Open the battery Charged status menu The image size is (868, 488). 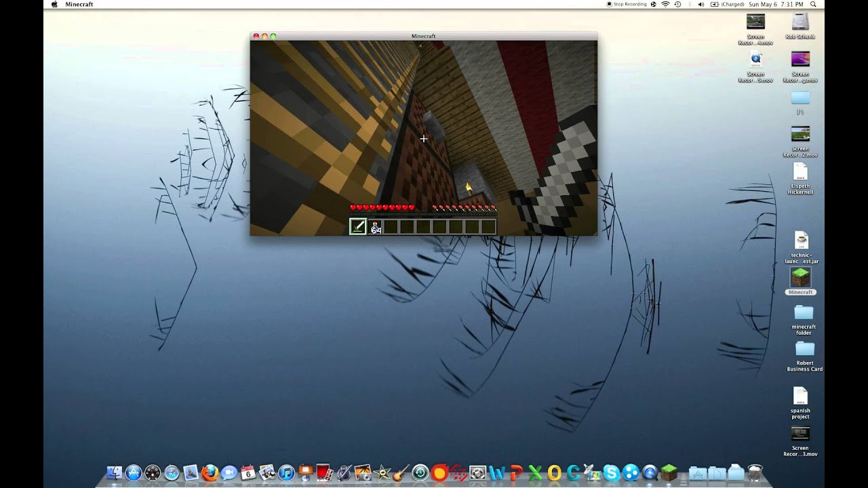coord(727,4)
